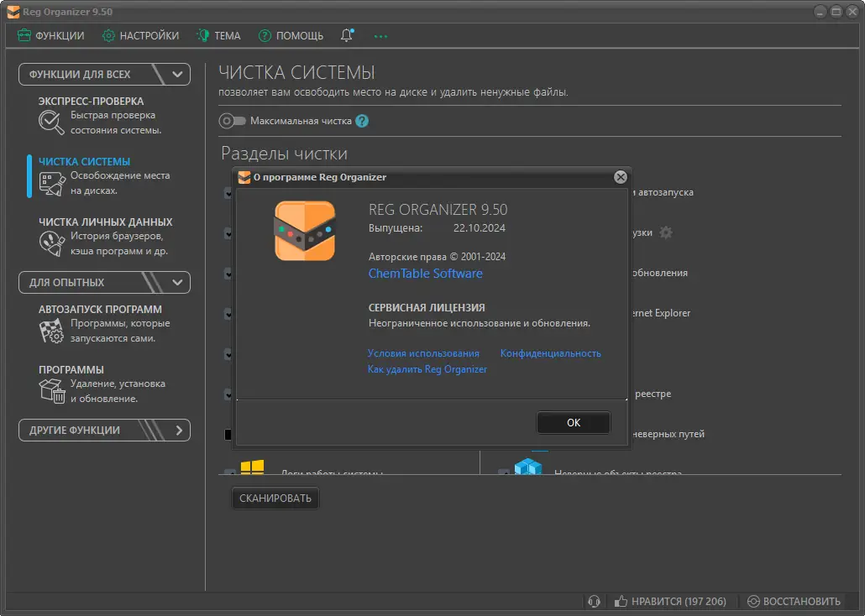Click the three-dots more menu icon
865x616 pixels.
[380, 36]
